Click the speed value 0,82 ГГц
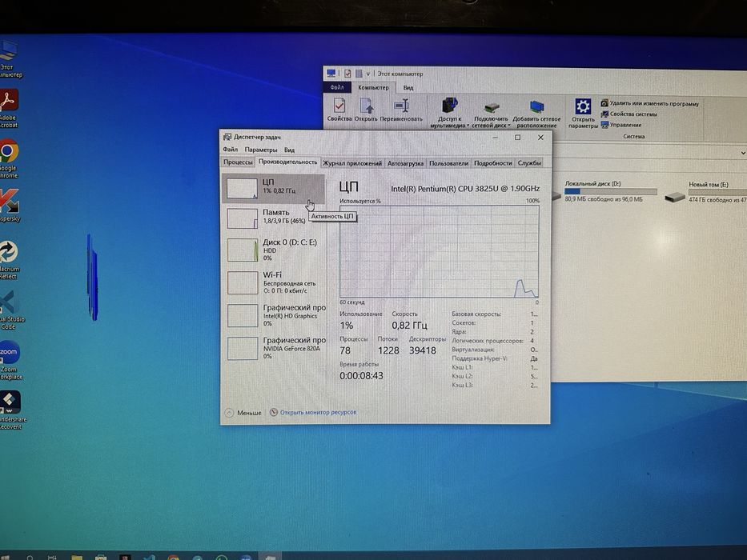This screenshot has width=747, height=560. 409,326
